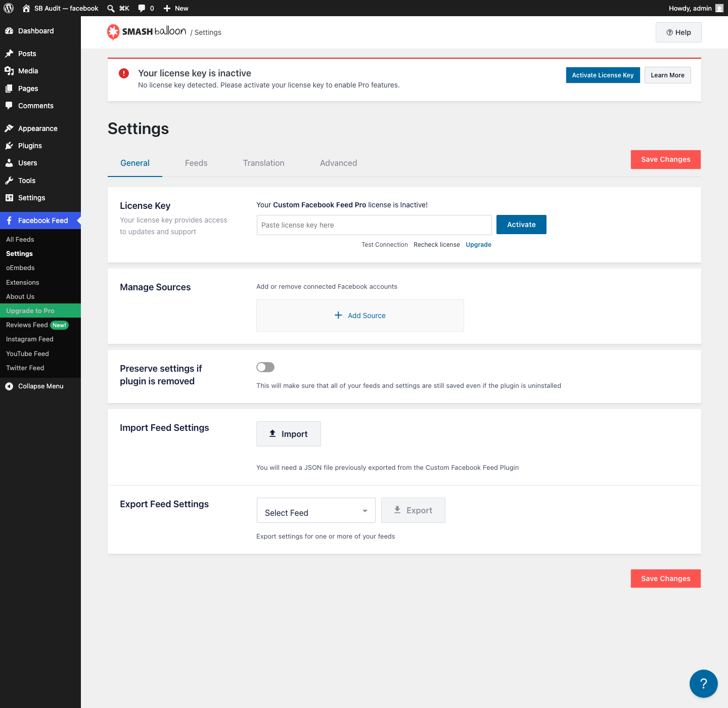Open Reviews Feed menu item
The image size is (728, 708).
[40, 325]
